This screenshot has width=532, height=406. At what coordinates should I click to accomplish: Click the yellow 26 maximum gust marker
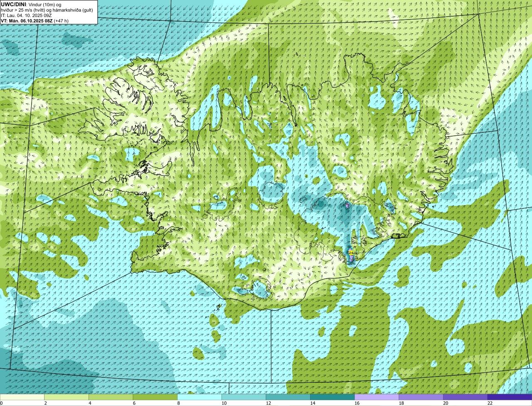pyautogui.click(x=351, y=253)
